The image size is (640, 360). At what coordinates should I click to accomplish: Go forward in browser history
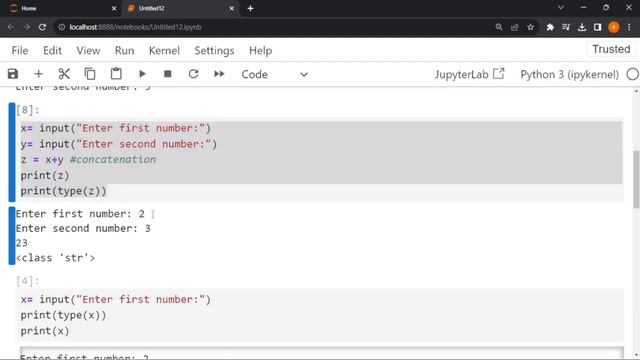pos(27,27)
